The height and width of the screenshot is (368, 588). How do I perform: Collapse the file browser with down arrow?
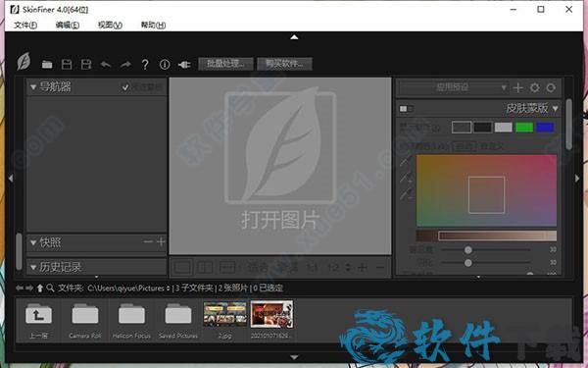tap(294, 357)
